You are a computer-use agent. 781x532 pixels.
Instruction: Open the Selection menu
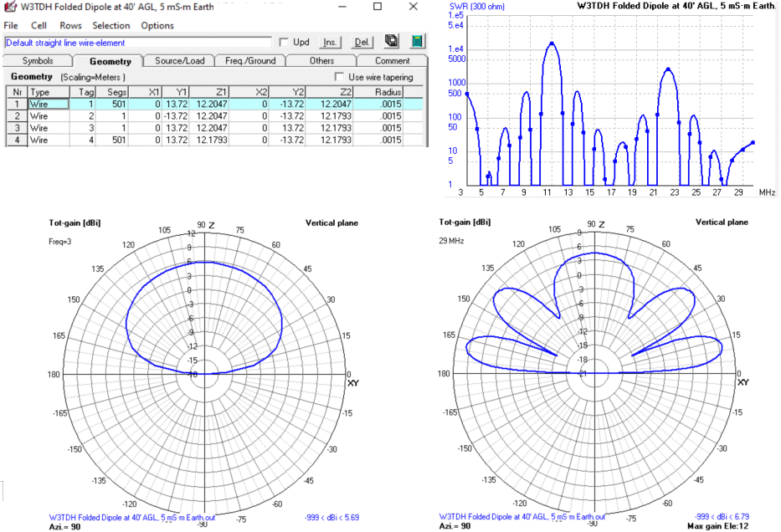[110, 25]
